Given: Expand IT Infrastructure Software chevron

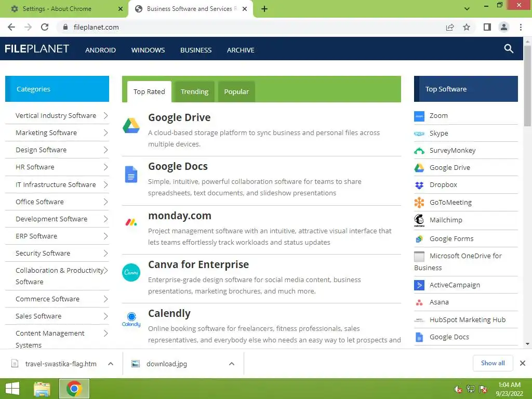Looking at the screenshot, I should (105, 184).
